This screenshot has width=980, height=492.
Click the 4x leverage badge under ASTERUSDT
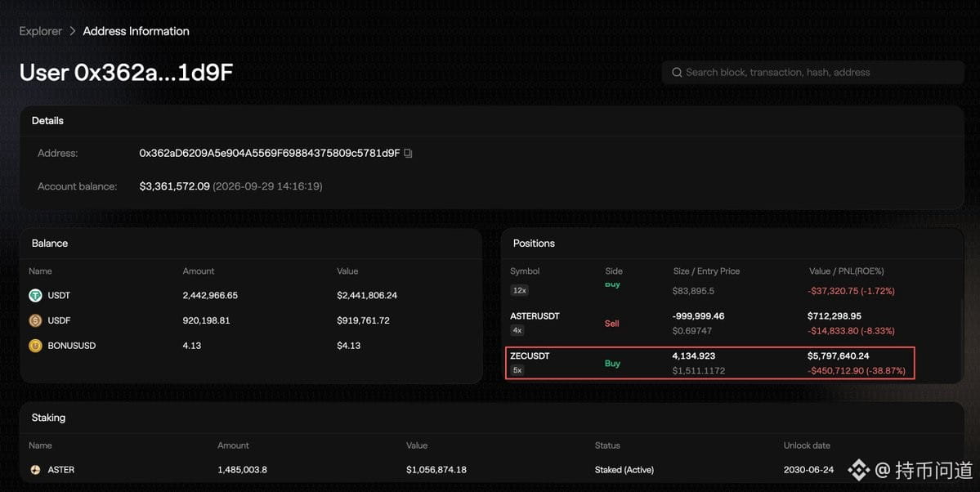click(517, 330)
